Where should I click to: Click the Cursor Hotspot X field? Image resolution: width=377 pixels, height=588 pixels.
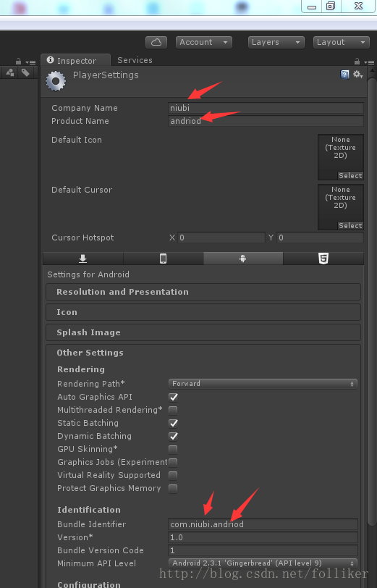click(x=221, y=238)
